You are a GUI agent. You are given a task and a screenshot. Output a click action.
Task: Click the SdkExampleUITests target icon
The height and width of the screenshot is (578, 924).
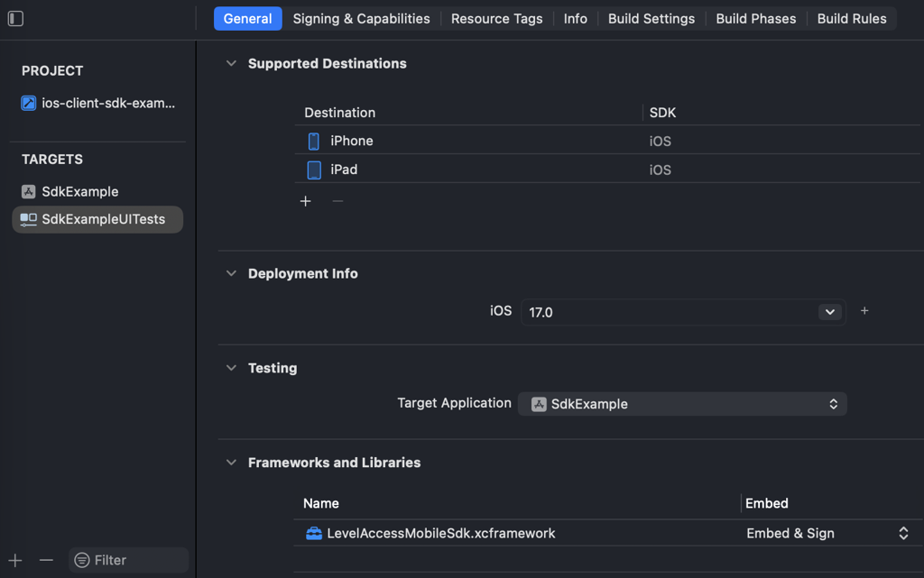point(28,219)
